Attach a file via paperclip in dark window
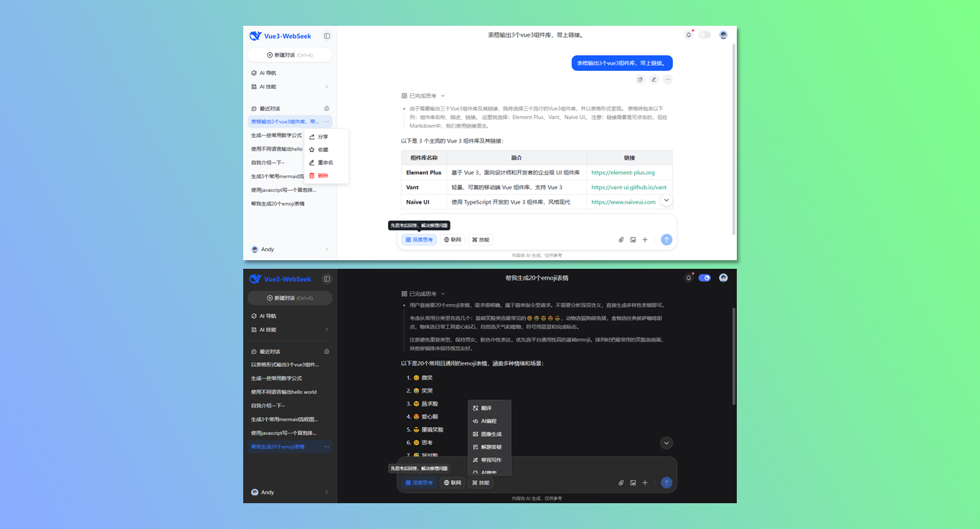The height and width of the screenshot is (529, 980). point(621,483)
